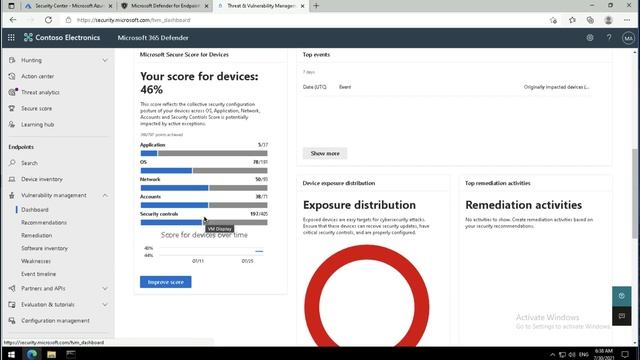Switch to Microsoft Defender for Endpoint tab
Screen dimensions: 640x360
pyautogui.click(x=165, y=6)
